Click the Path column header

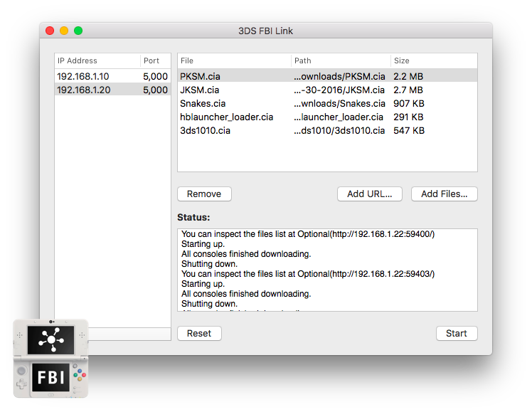click(341, 60)
